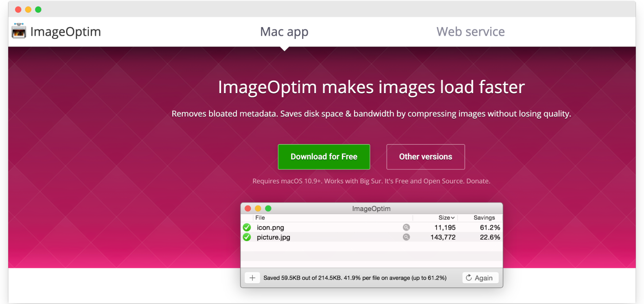Click green checkmark beside picture.jpg
644x304 pixels.
(247, 237)
